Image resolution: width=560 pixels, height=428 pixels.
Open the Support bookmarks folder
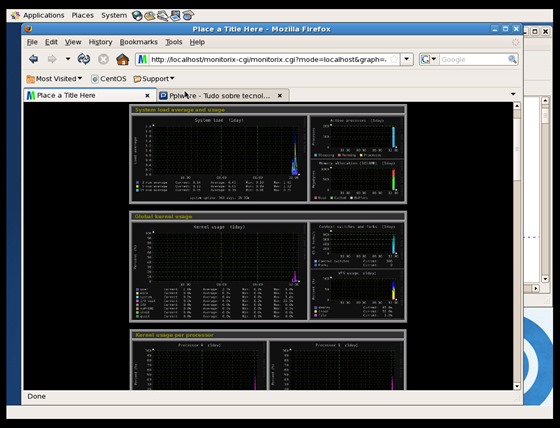click(154, 79)
